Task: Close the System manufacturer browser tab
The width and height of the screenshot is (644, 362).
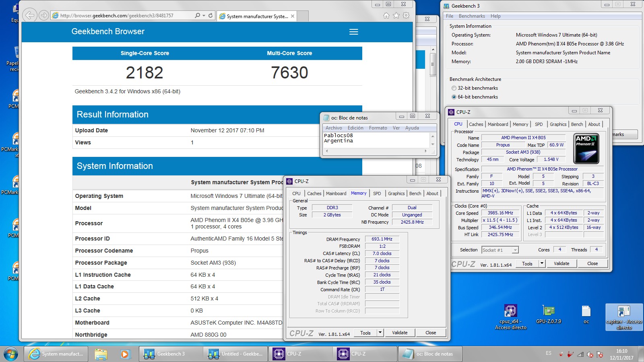Action: (x=293, y=16)
